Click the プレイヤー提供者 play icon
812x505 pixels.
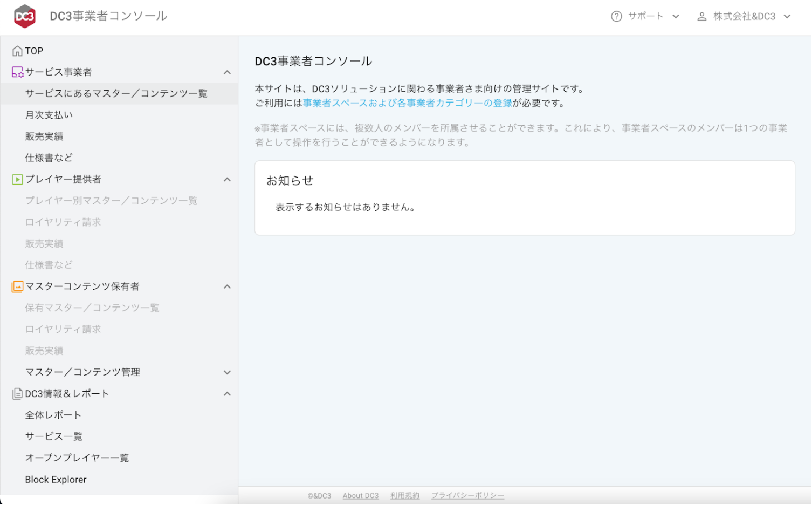click(17, 180)
